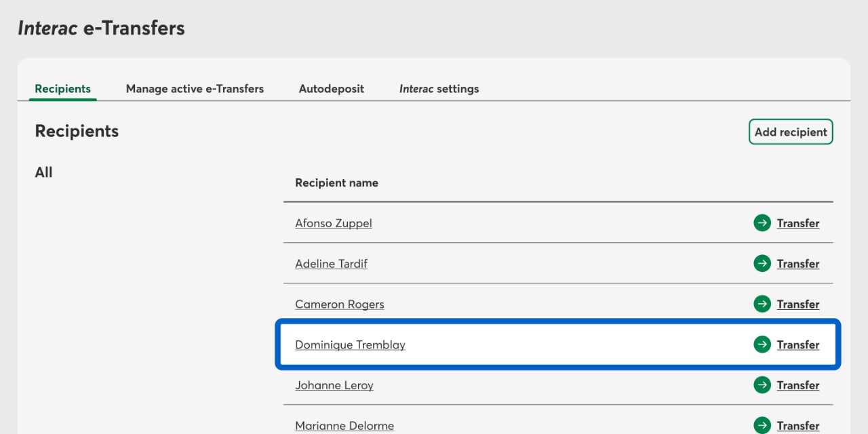Open Adeline Tardif's name link
The height and width of the screenshot is (434, 868).
tap(331, 264)
